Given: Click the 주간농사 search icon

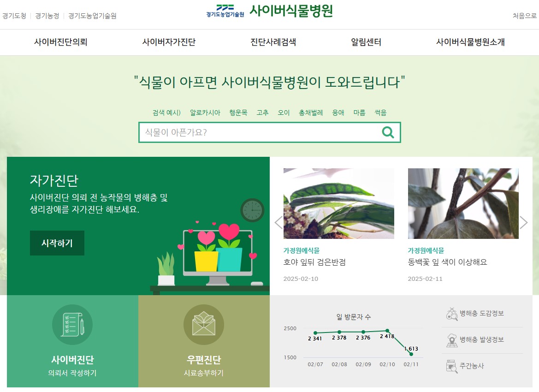Looking at the screenshot, I should pyautogui.click(x=452, y=366).
